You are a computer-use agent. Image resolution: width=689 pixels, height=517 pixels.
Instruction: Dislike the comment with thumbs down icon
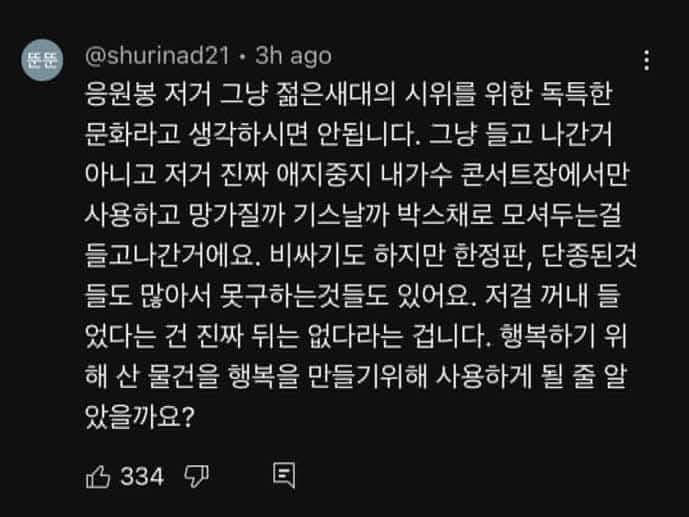(196, 476)
